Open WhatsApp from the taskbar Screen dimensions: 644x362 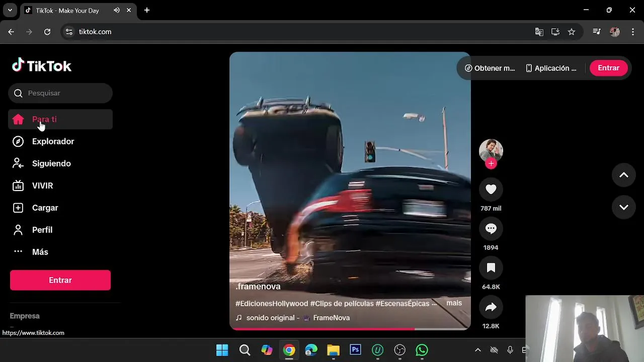[422, 350]
